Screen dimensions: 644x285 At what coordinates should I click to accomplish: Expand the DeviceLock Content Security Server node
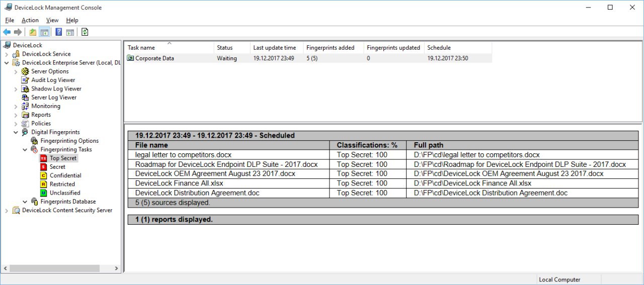[x=7, y=211]
